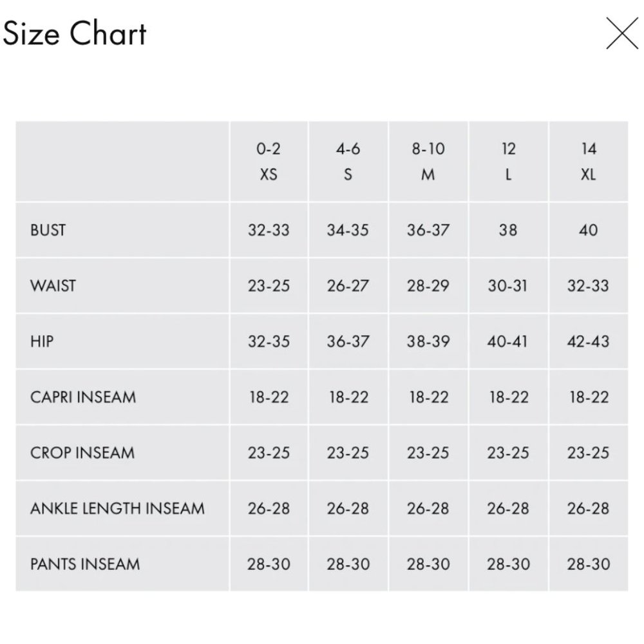Click the 8-10 M column header

point(428,162)
